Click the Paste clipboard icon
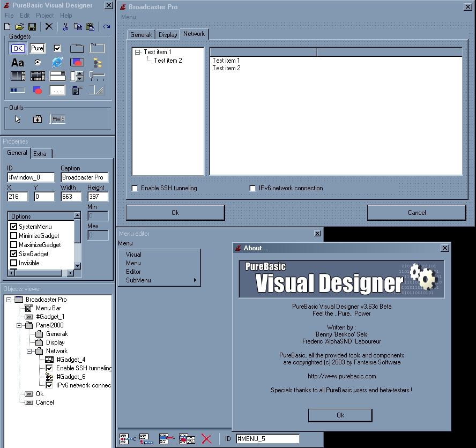Viewport: 476px width, 448px height. click(x=90, y=27)
